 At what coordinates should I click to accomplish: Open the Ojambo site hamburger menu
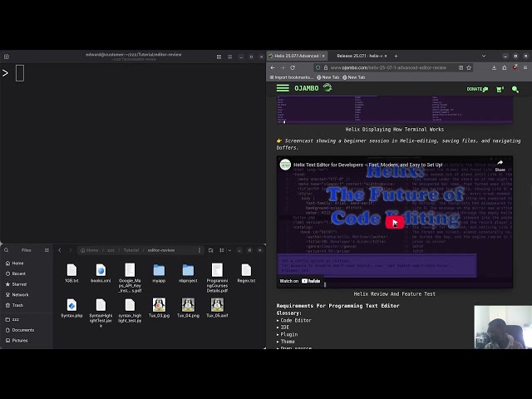point(283,88)
